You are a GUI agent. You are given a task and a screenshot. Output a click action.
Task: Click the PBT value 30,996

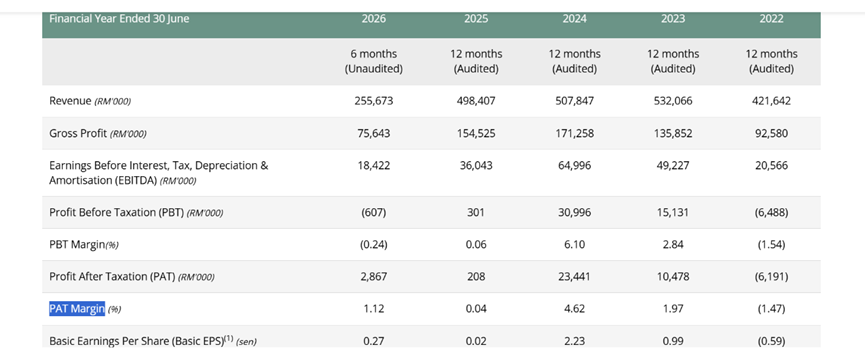click(574, 212)
